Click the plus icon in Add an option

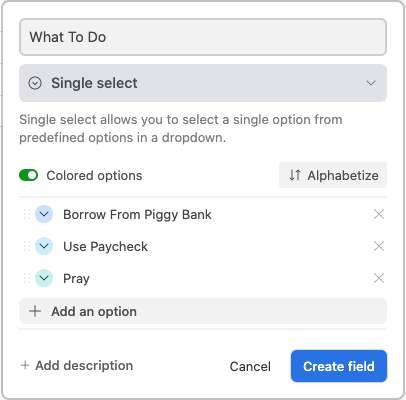[x=35, y=311]
